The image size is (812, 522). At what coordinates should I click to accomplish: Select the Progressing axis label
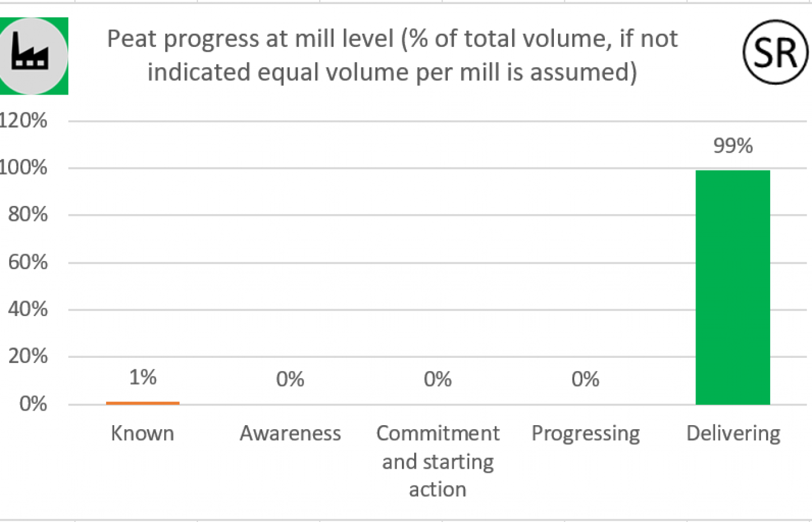pyautogui.click(x=586, y=434)
